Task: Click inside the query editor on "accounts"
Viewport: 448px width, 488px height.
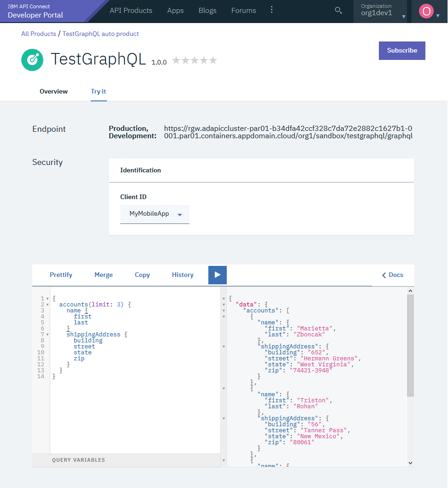Action: pyautogui.click(x=74, y=305)
